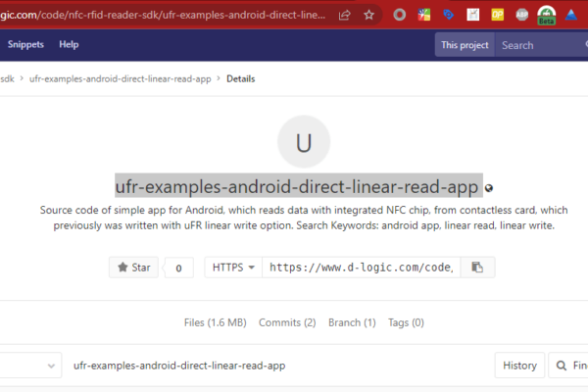Go to the sdk breadcrumb link
This screenshot has width=588, height=392.
[7, 78]
